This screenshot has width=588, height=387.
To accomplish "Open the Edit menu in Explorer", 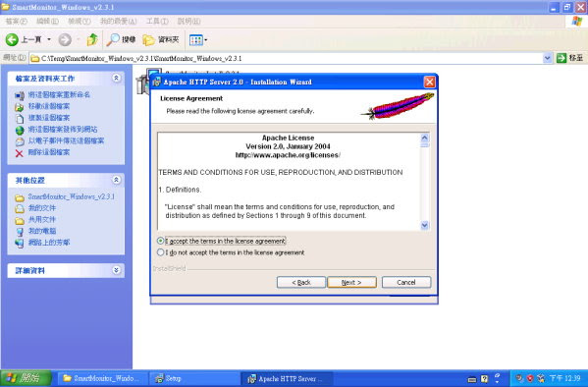I will pos(47,21).
